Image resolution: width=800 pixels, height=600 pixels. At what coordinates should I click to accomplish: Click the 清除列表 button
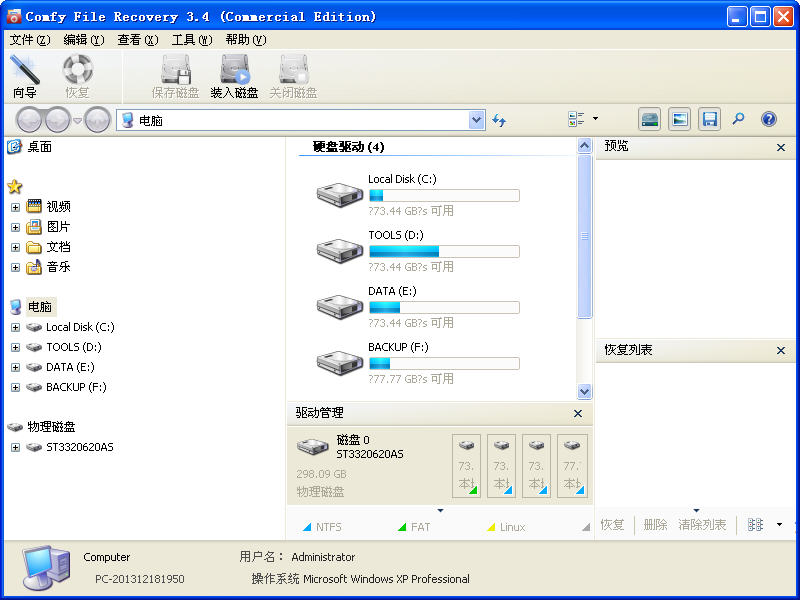pyautogui.click(x=702, y=523)
